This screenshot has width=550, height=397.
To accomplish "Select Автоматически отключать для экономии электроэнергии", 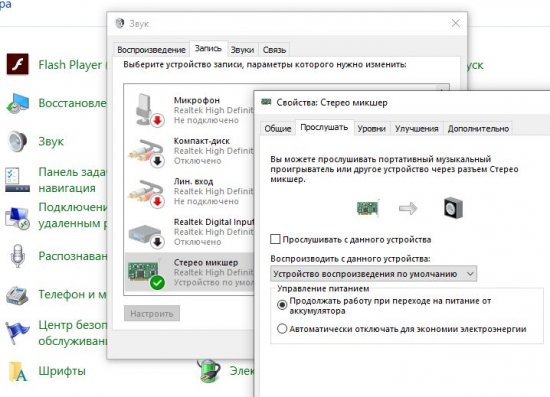I will tap(282, 329).
